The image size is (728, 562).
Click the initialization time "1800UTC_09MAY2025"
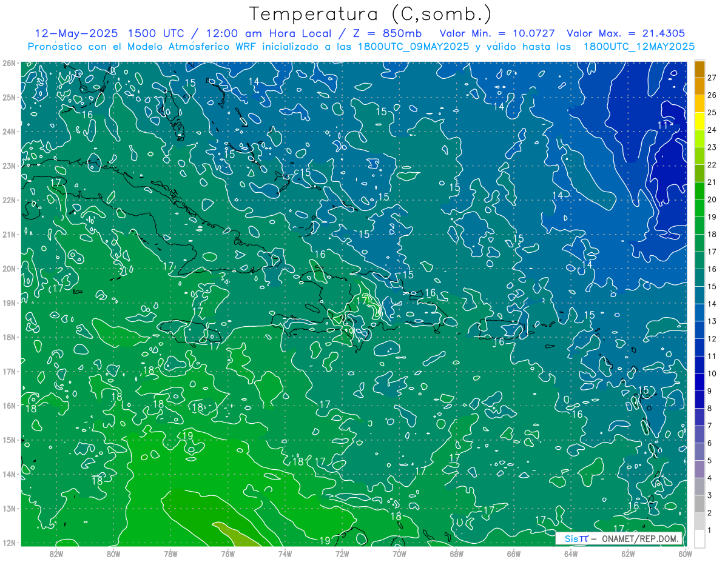pos(415,47)
